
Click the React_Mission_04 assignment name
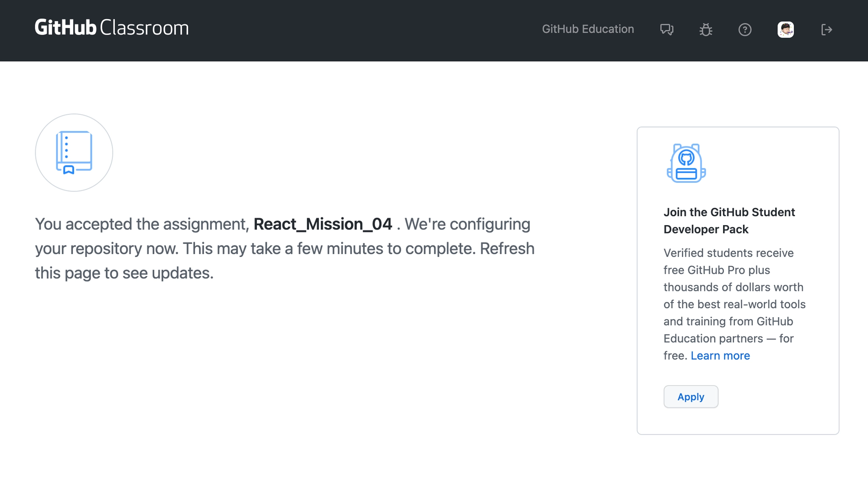323,224
